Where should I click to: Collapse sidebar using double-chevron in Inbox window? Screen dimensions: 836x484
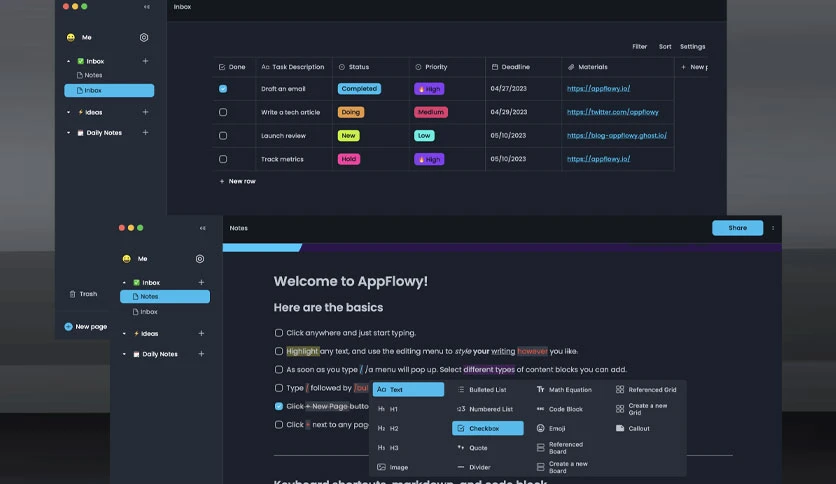pos(147,7)
